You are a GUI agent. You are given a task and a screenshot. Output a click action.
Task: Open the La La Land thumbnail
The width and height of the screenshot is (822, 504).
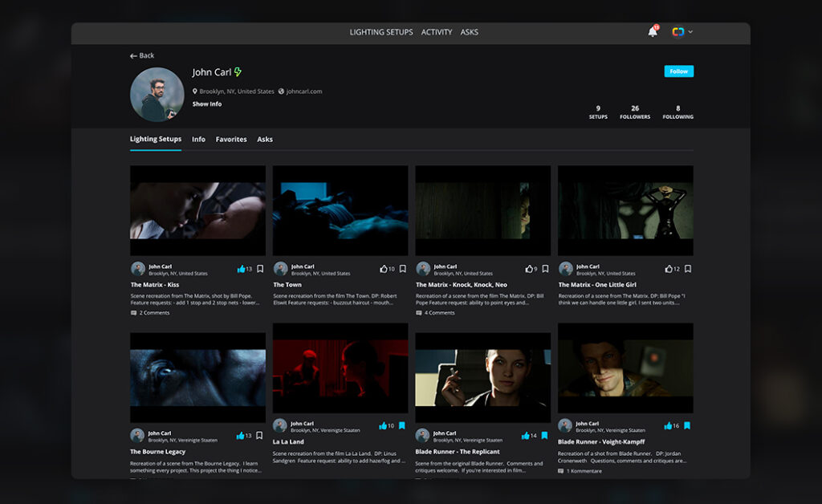[340, 368]
